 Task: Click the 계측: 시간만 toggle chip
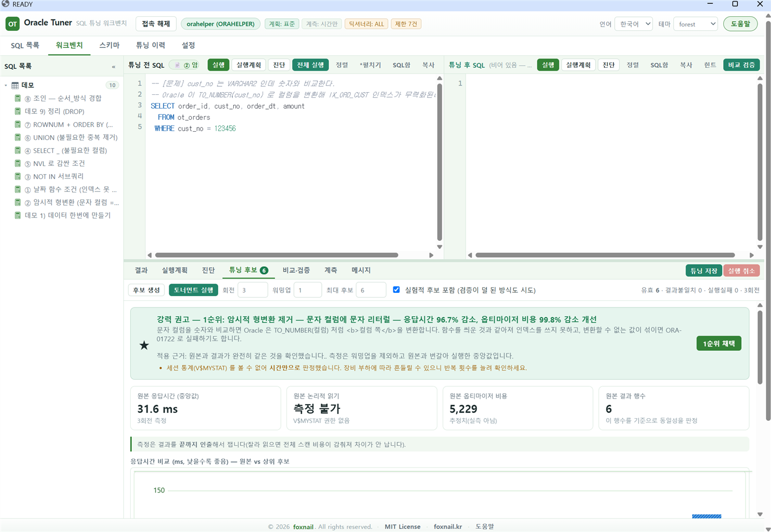(322, 24)
